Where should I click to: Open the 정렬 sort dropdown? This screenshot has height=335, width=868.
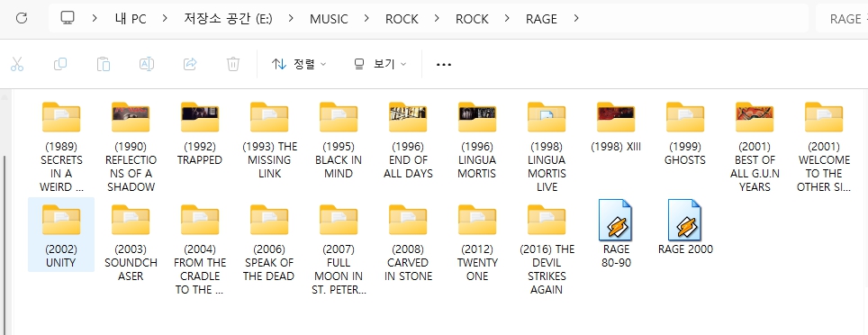tap(299, 64)
